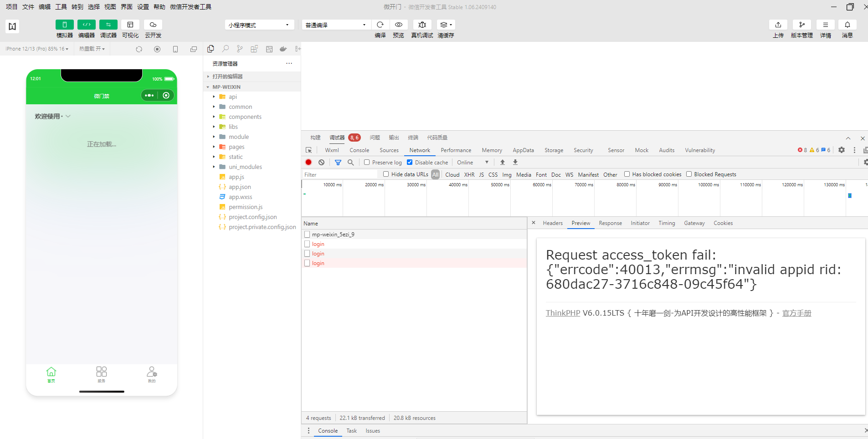
Task: Click the element inspector arrow icon
Action: 309,150
